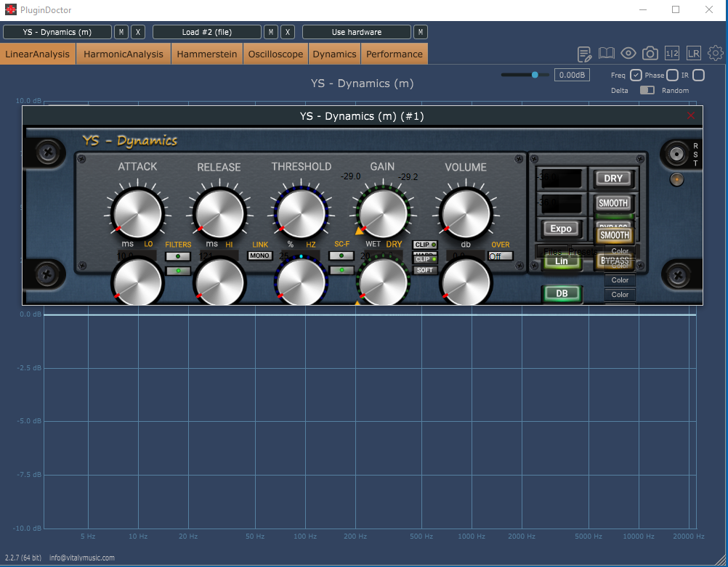Open settings via the gear icon
The image size is (728, 567).
pos(716,54)
